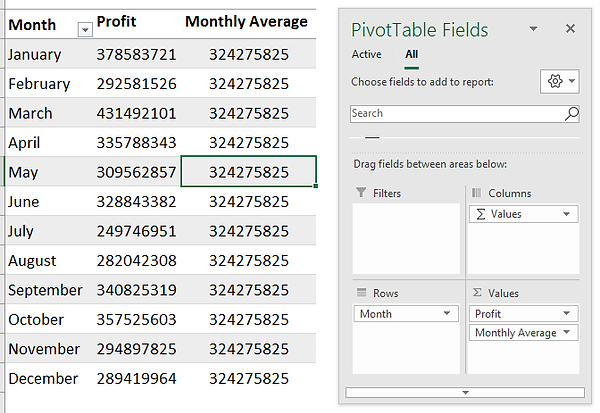600x413 pixels.
Task: Expand the pane's bottom down arrow bar
Action: [x=464, y=392]
